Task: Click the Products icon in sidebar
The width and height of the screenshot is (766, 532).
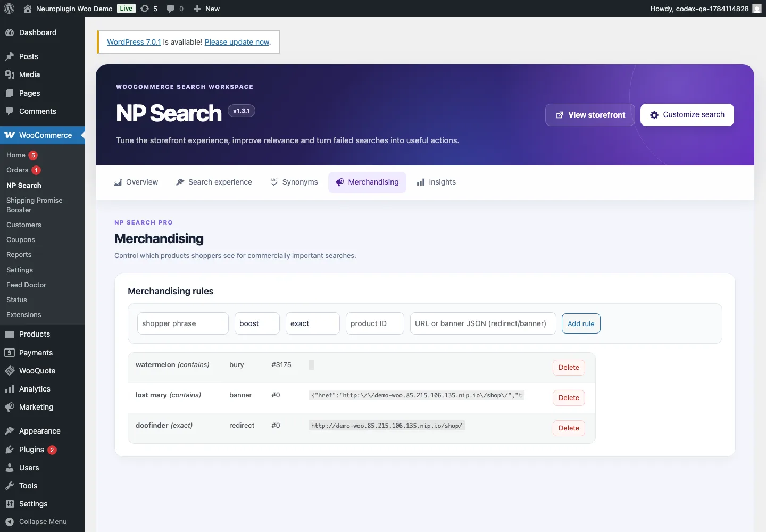Action: point(10,334)
